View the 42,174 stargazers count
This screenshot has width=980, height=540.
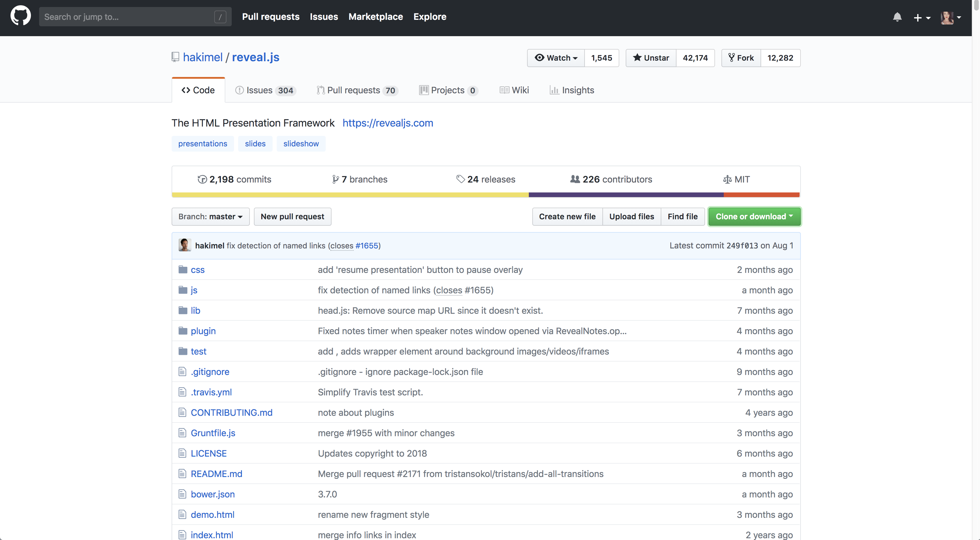pyautogui.click(x=695, y=58)
